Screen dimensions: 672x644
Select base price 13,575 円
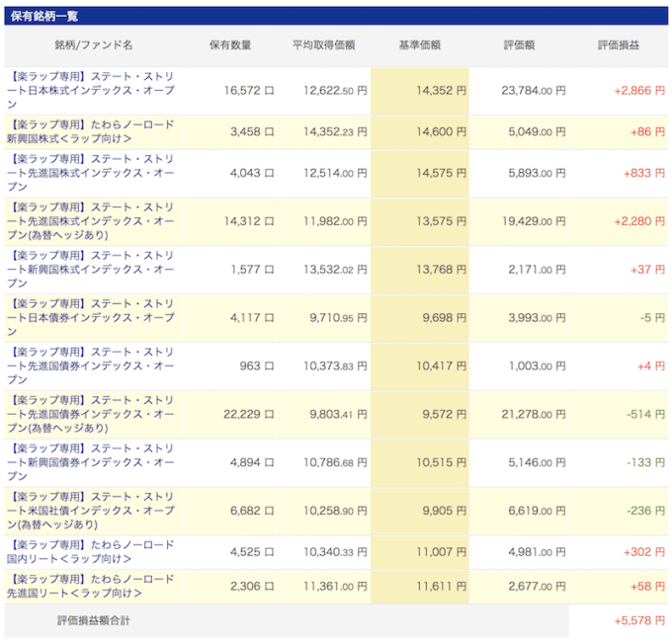(441, 221)
